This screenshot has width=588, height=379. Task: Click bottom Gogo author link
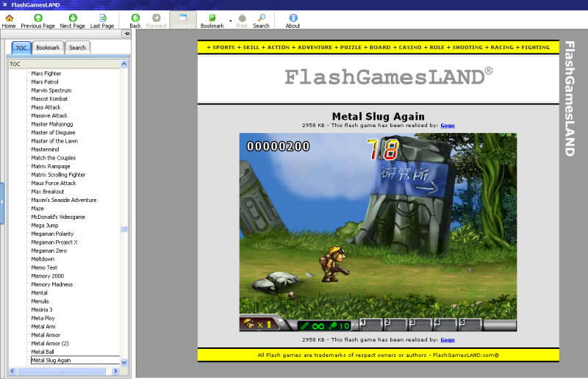coord(448,339)
